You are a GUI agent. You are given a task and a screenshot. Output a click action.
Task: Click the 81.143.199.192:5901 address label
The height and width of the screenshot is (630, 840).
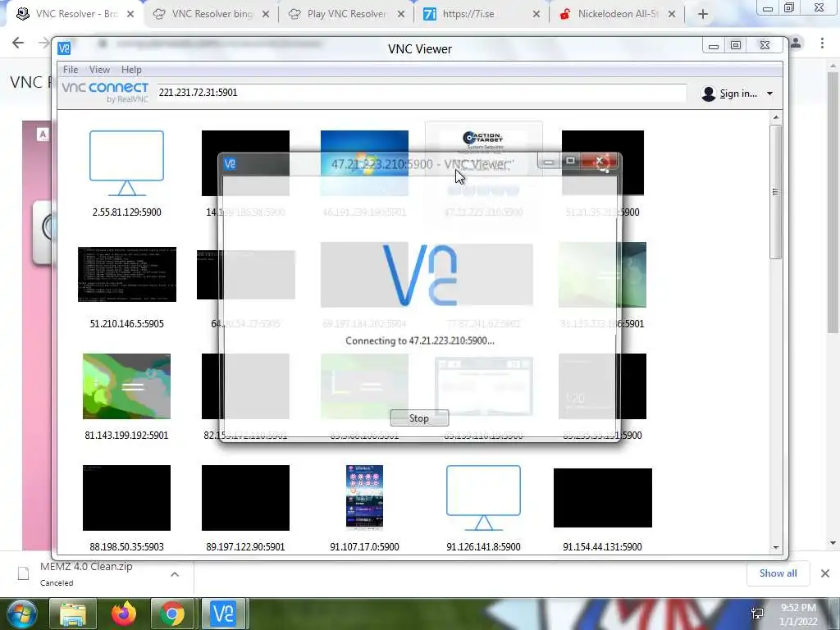click(126, 435)
